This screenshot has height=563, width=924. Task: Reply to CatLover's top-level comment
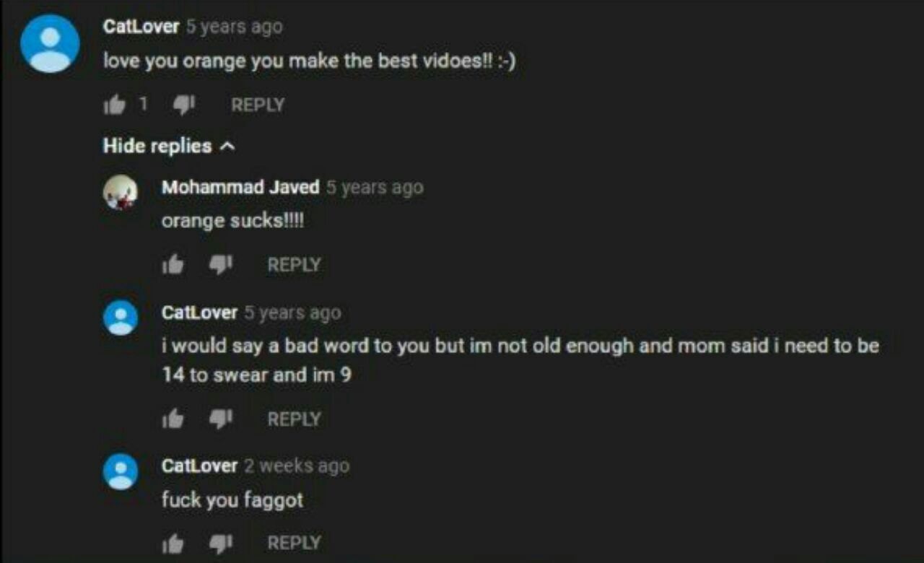[258, 105]
